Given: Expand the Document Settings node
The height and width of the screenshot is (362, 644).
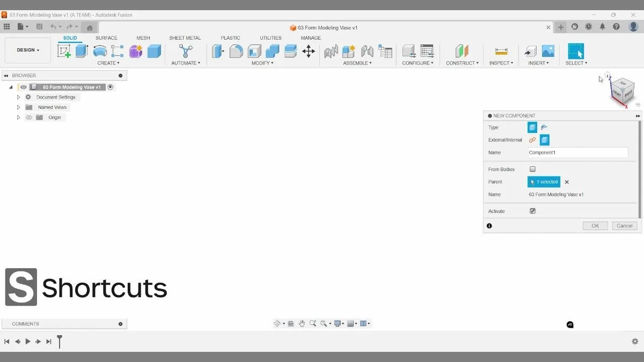Looking at the screenshot, I should [x=18, y=97].
